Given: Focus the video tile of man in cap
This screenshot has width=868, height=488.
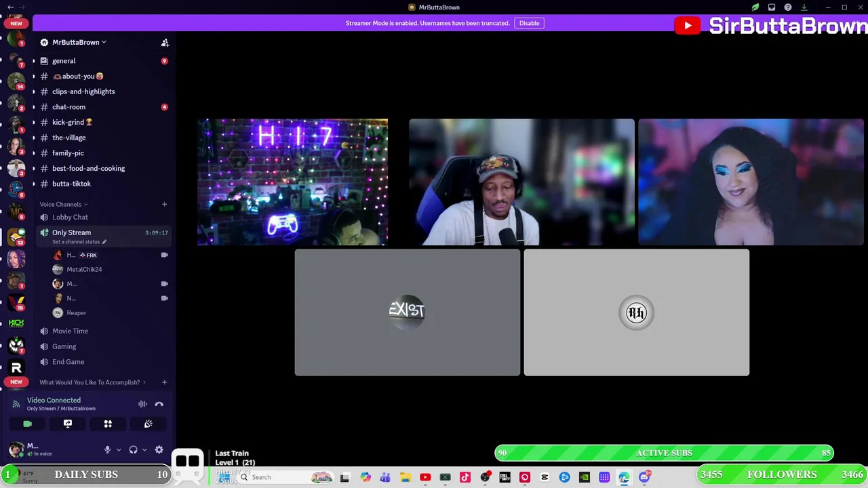Looking at the screenshot, I should tap(521, 182).
